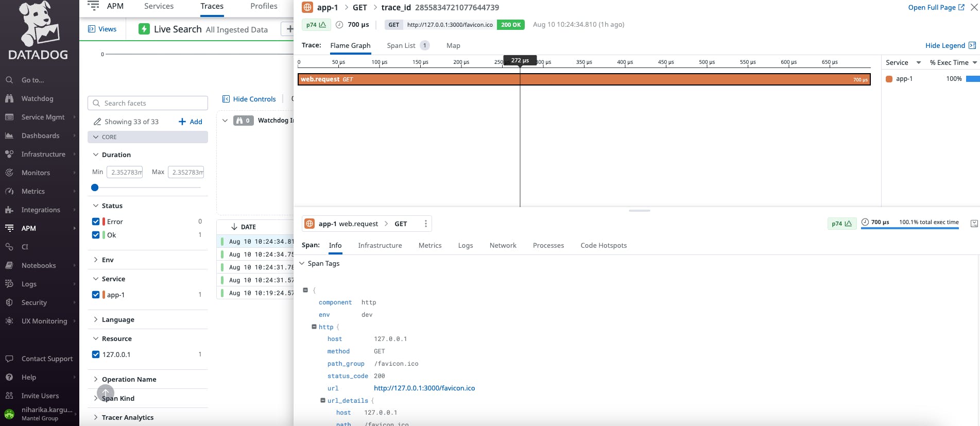Open niharika user account avatar
980x426 pixels.
9,414
